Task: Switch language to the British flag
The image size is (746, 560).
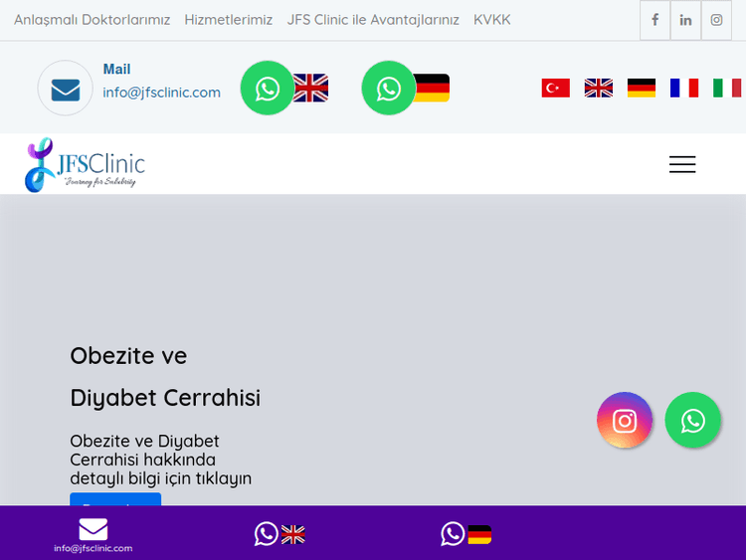Action: (599, 89)
